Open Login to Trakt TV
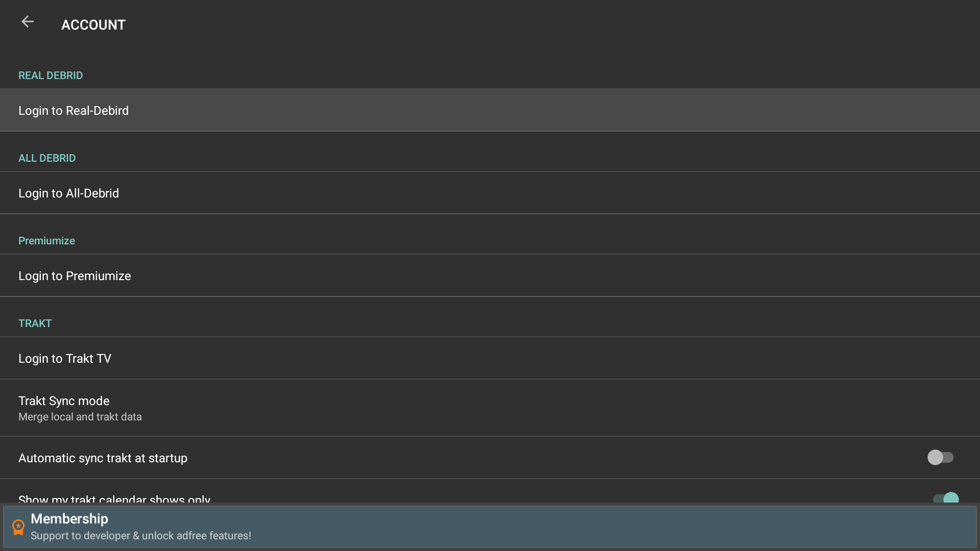The image size is (980, 551). pyautogui.click(x=490, y=358)
